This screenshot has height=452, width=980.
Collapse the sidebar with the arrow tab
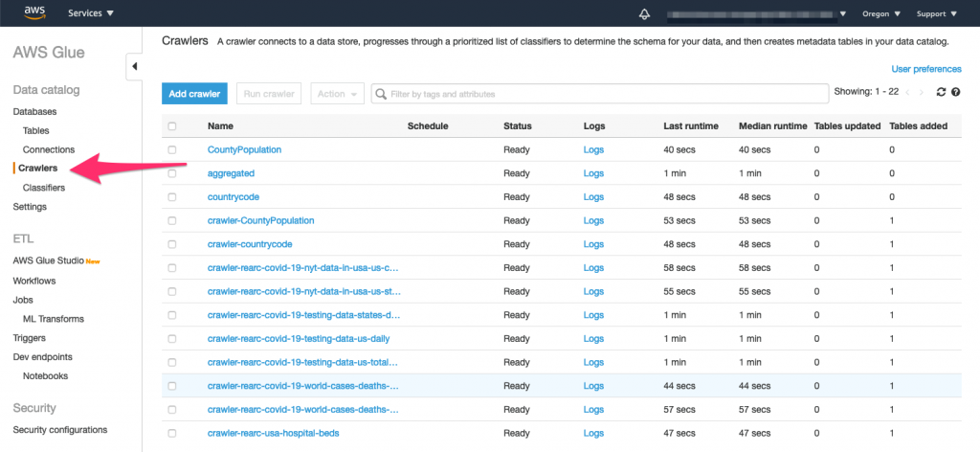(134, 67)
